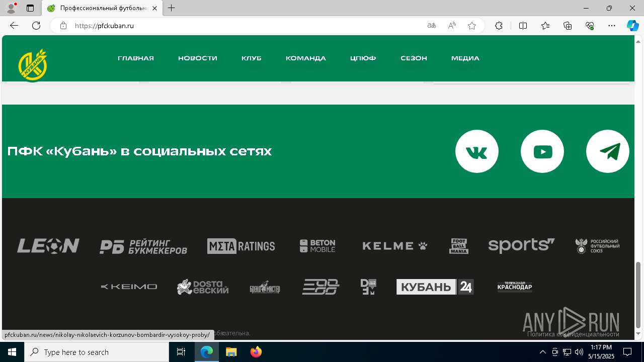Open the Keimo sponsor logo
644x362 pixels.
pos(129,287)
